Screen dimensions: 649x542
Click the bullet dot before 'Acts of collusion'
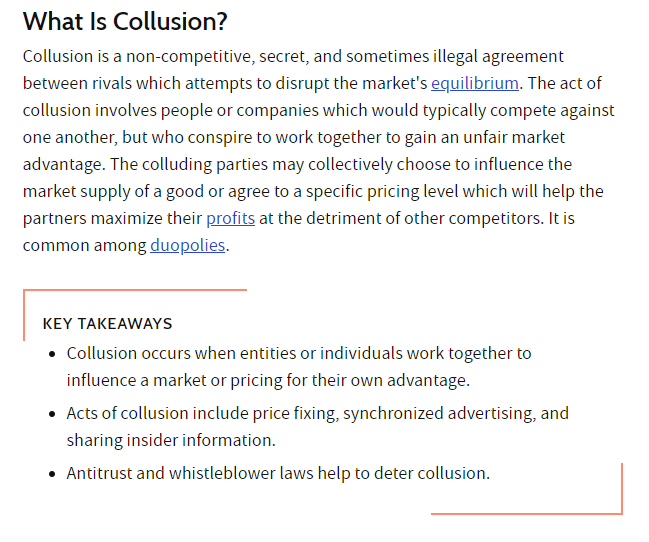click(52, 414)
